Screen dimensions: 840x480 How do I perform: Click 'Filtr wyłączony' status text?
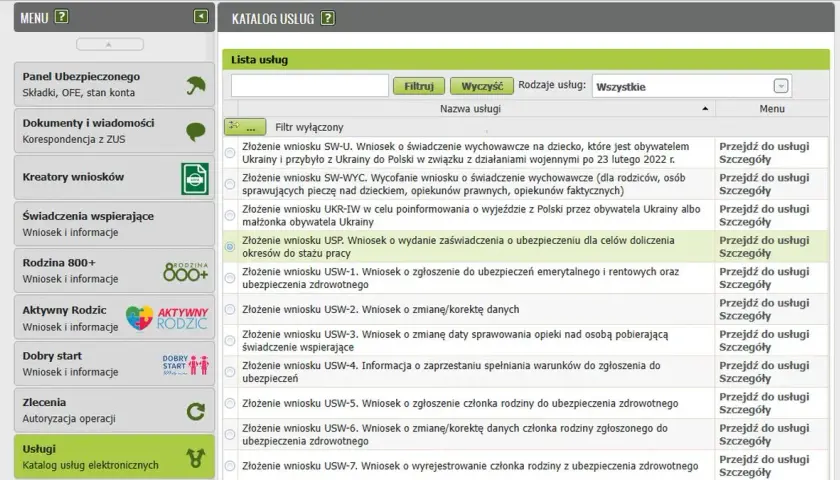(x=309, y=128)
